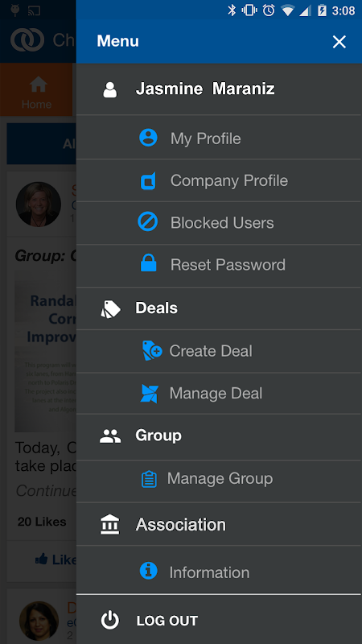Open My Profile menu entry
Screen dimensions: 362x644
click(219, 138)
